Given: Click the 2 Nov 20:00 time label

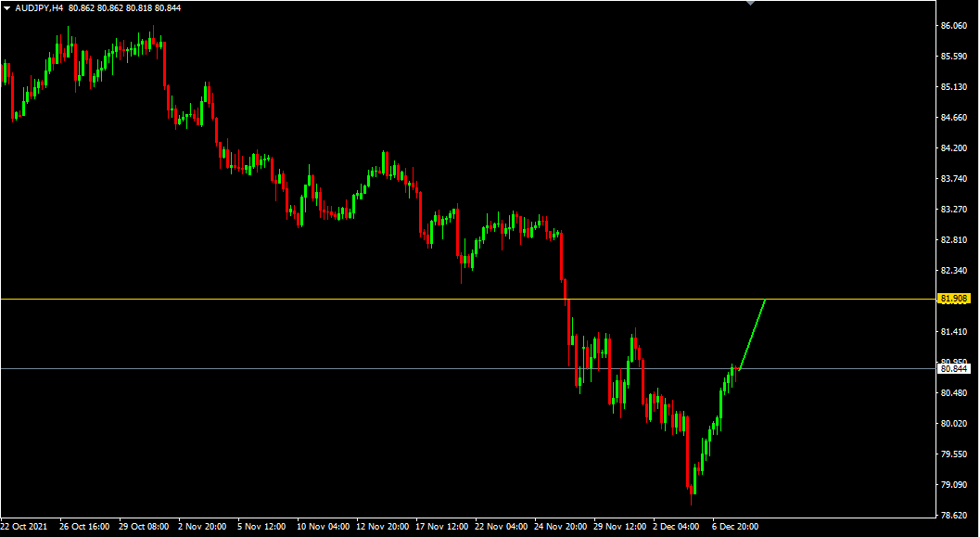Looking at the screenshot, I should tap(202, 527).
